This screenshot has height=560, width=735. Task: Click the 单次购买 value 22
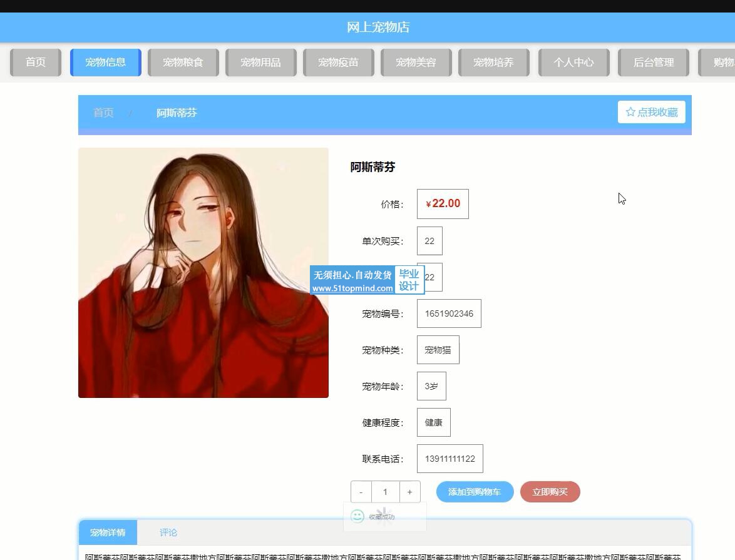tap(429, 241)
